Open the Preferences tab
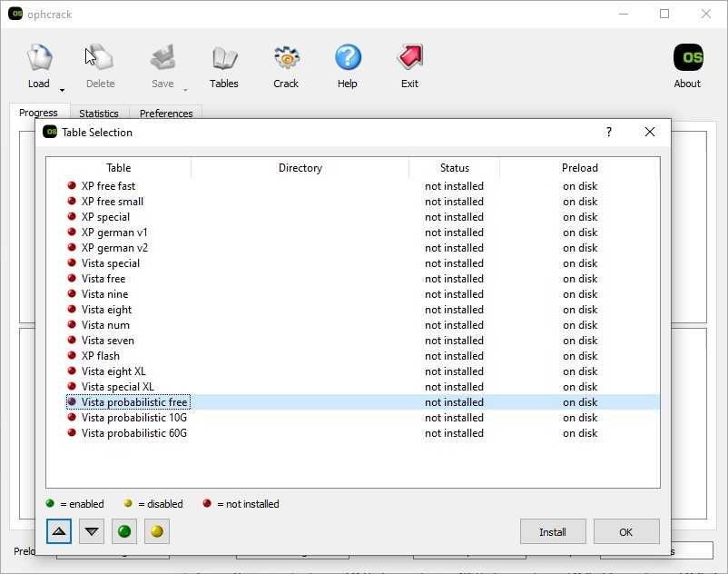Image resolution: width=728 pixels, height=574 pixels. tap(166, 114)
